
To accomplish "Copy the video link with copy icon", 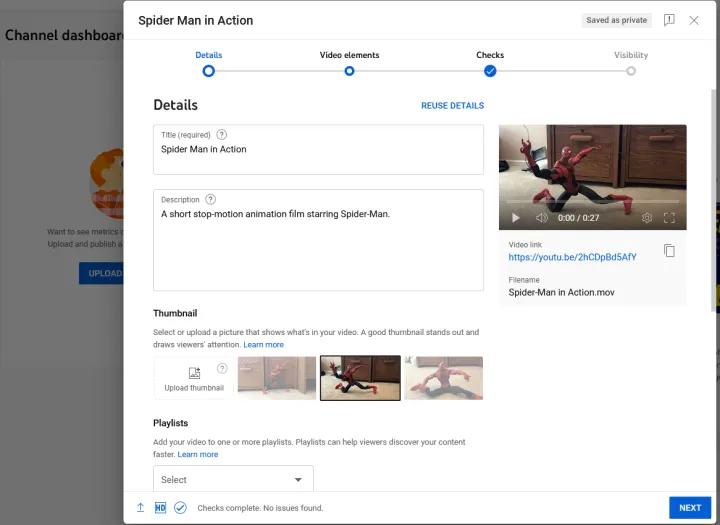I will coord(669,251).
